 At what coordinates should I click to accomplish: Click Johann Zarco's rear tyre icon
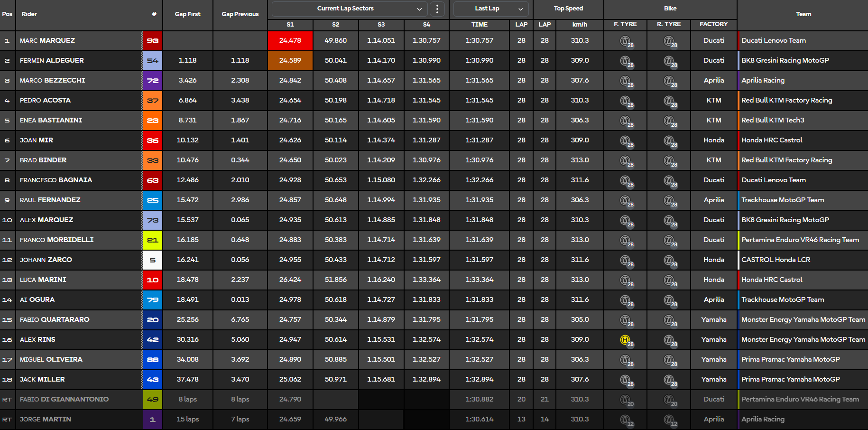click(669, 260)
